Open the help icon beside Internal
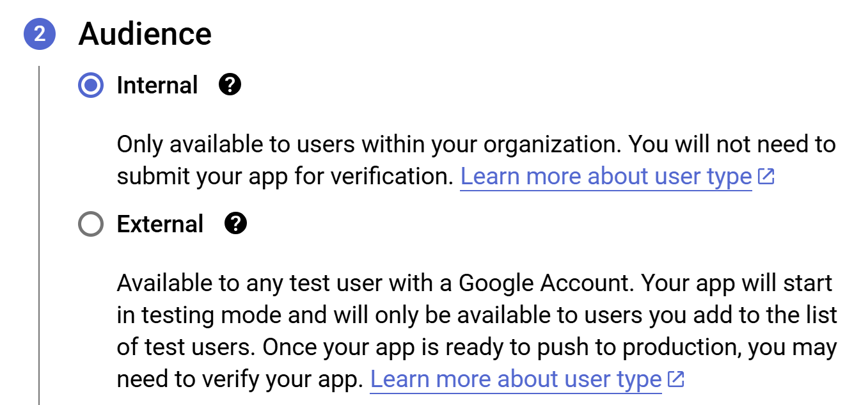 230,84
